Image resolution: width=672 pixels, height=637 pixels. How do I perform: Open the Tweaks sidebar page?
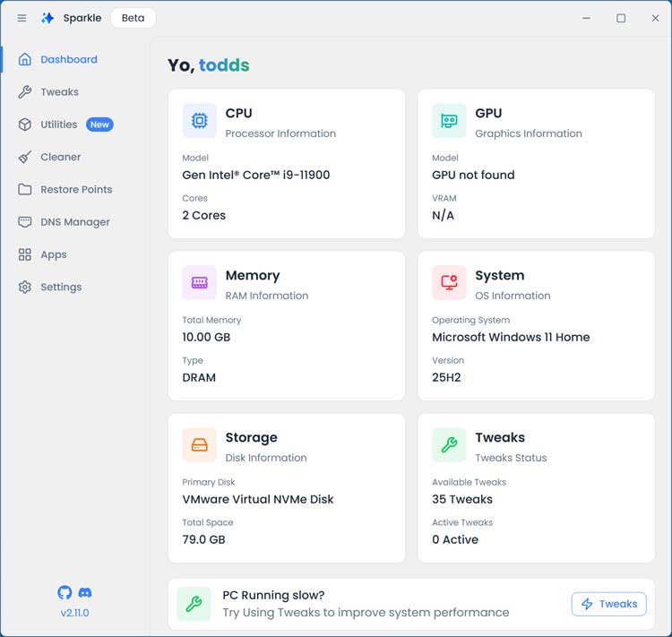coord(59,91)
